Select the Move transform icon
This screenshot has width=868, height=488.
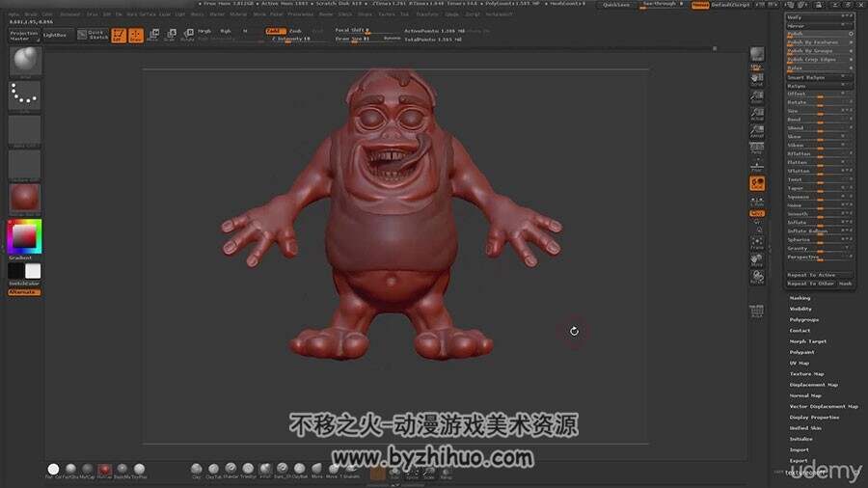(x=154, y=36)
